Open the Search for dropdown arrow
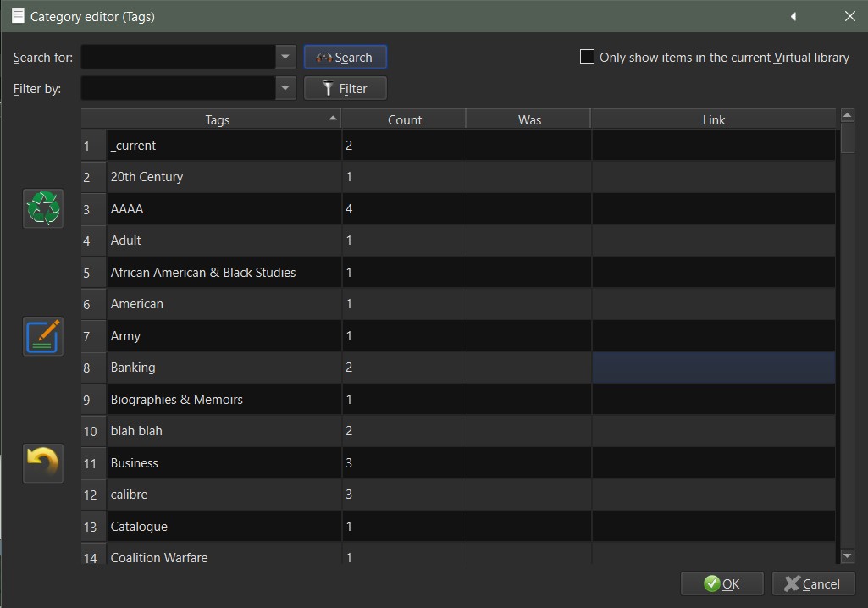 pyautogui.click(x=285, y=57)
